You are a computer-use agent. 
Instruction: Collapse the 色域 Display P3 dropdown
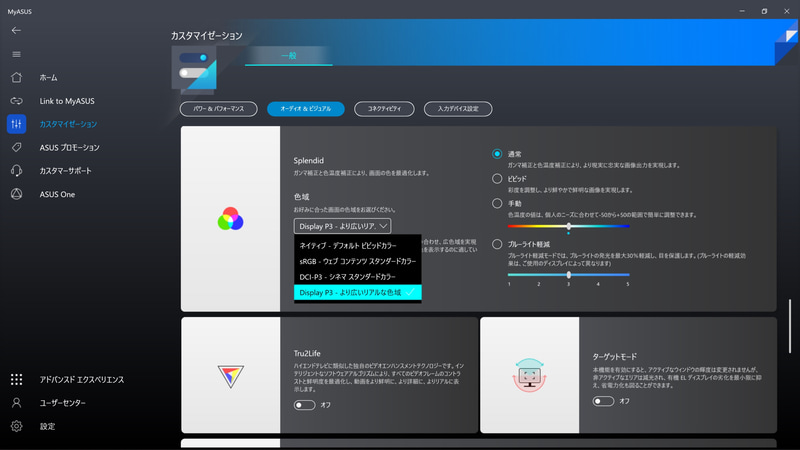[x=342, y=226]
